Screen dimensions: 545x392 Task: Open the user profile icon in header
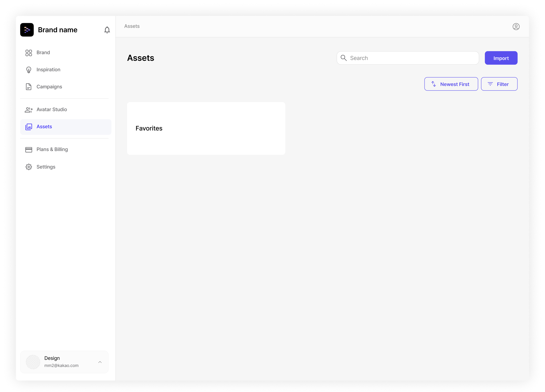pyautogui.click(x=516, y=26)
